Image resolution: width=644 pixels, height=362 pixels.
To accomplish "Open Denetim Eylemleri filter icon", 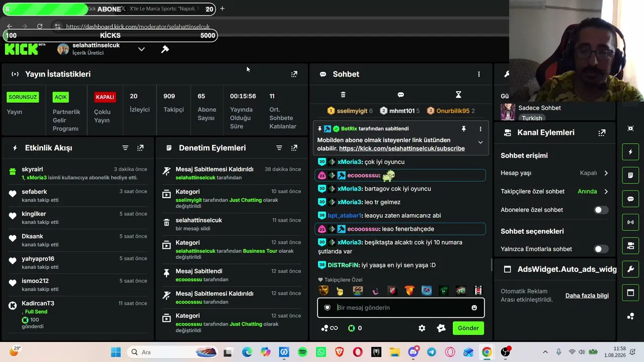I will (x=279, y=148).
